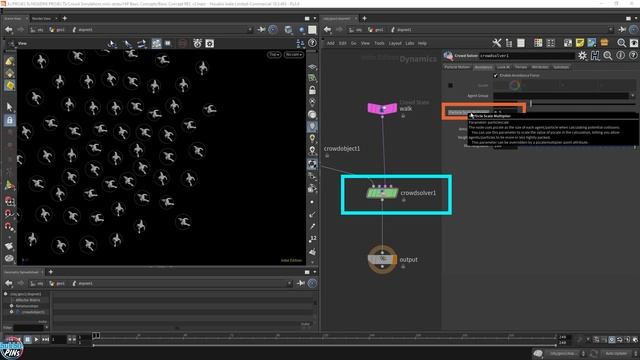Open the parameter gear settings menu
This screenshot has width=640, height=360.
[x=582, y=56]
